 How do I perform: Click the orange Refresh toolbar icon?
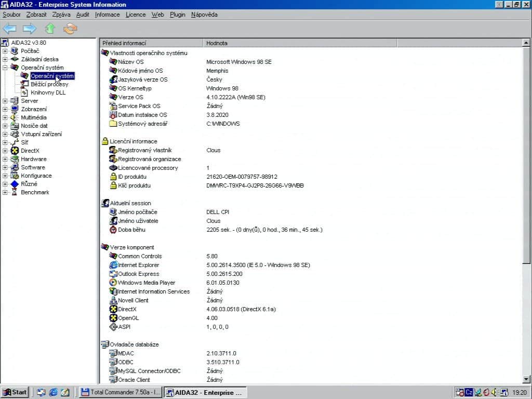tap(70, 29)
